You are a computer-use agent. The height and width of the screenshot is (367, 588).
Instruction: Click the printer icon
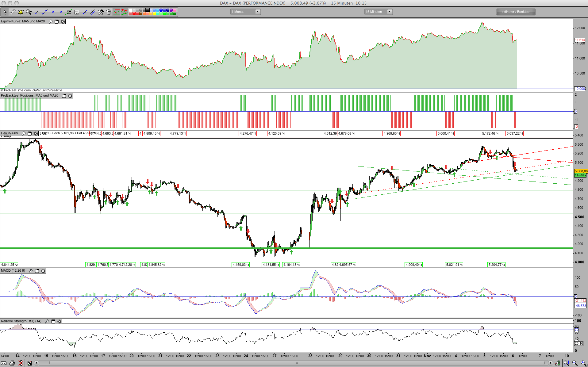point(12,363)
